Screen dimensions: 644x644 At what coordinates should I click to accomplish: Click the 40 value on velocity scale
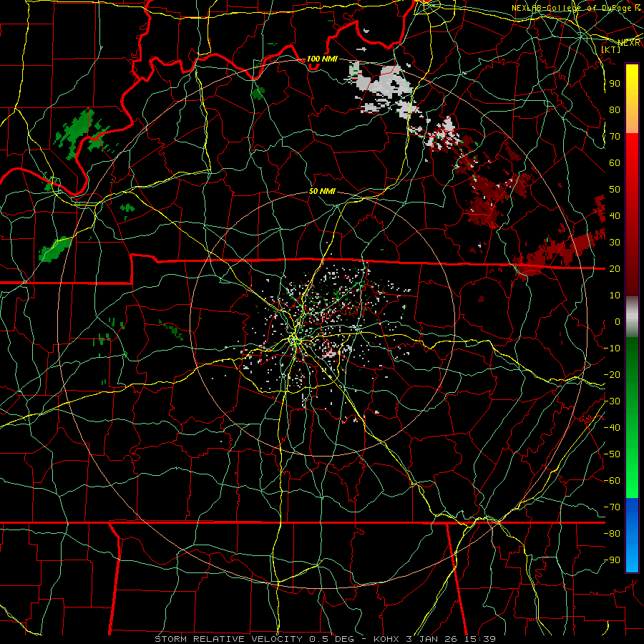click(615, 215)
